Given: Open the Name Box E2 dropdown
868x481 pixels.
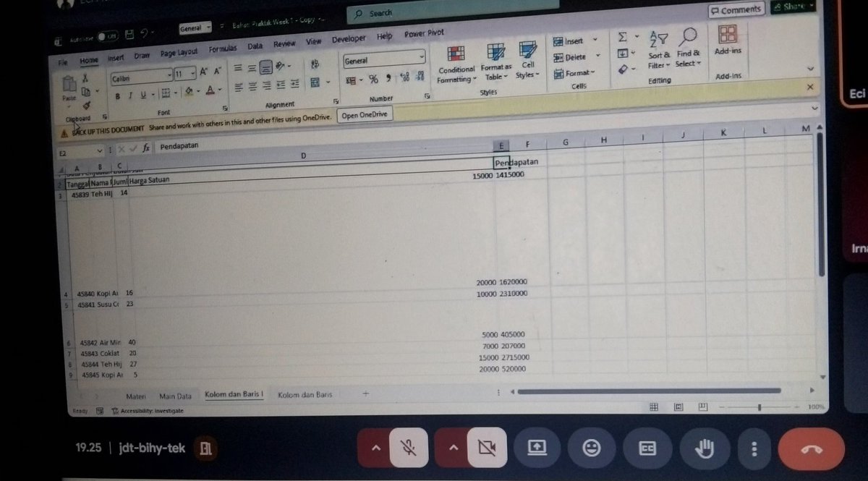Looking at the screenshot, I should click(x=101, y=152).
